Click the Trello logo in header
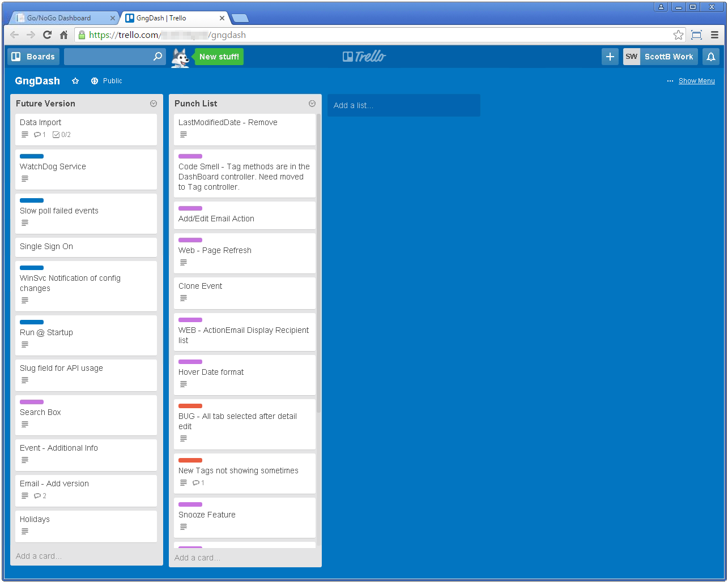The image size is (728, 582). [364, 57]
